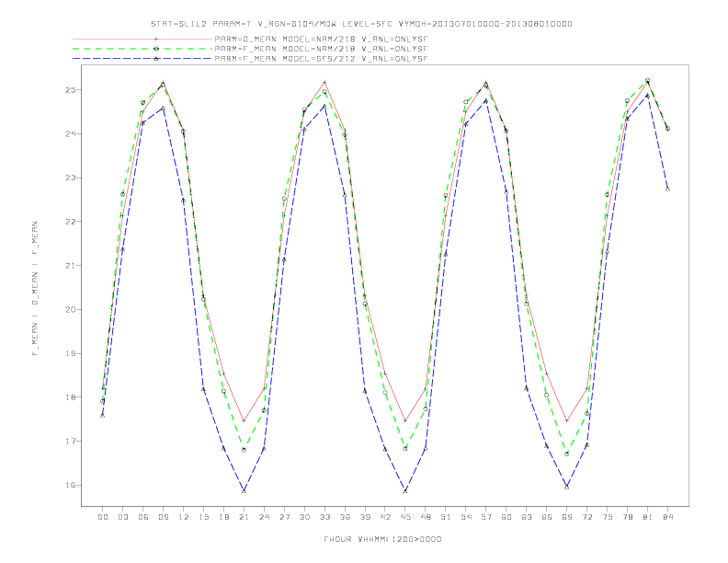The width and height of the screenshot is (728, 563).
Task: Click x-axis tick label 72
Action: coord(586,517)
